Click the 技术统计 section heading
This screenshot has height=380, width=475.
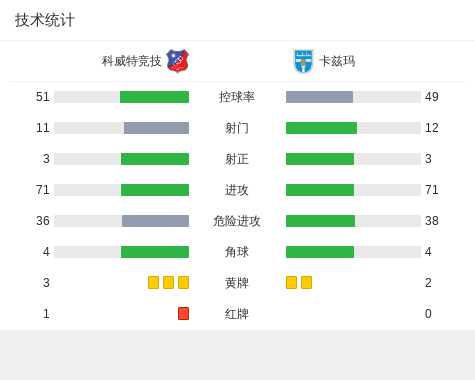click(x=45, y=20)
